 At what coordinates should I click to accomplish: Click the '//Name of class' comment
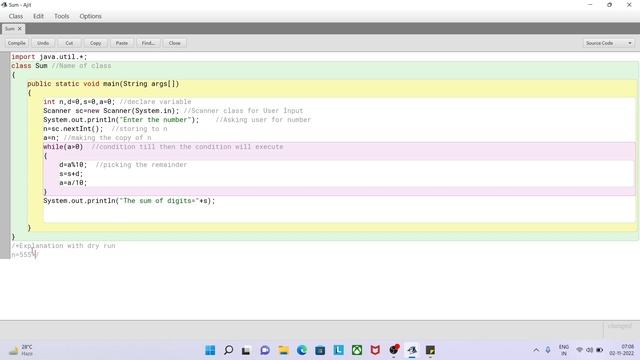coord(81,66)
